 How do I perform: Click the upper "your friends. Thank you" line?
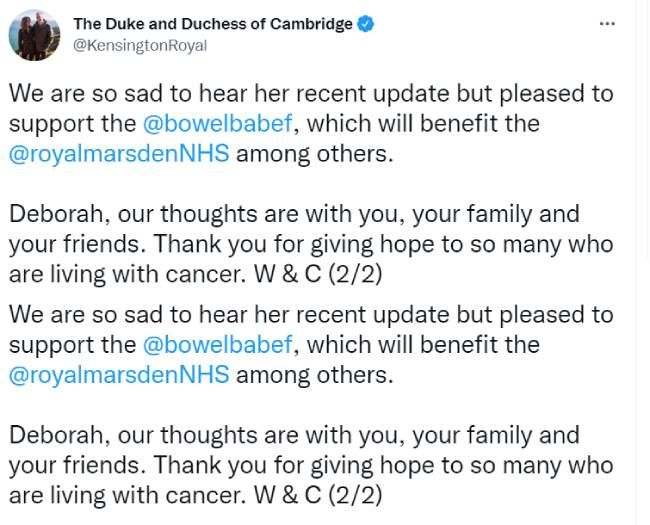(311, 244)
